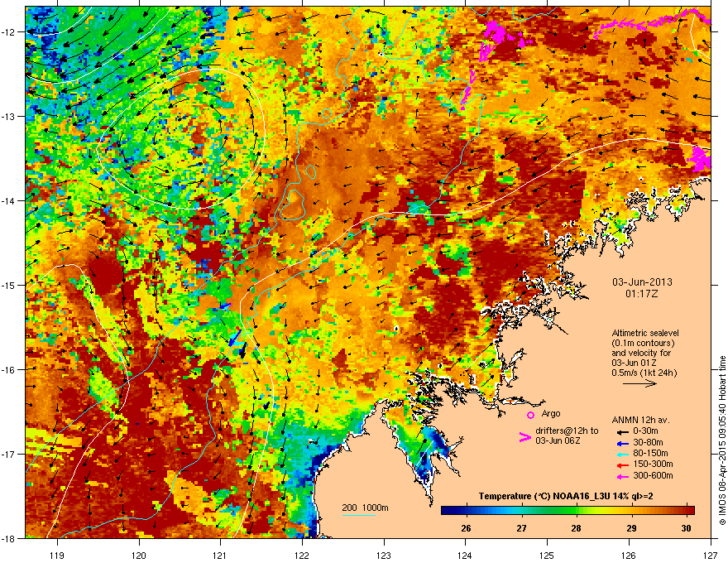
Task: Click the longitude axis label 120
Action: 139,556
